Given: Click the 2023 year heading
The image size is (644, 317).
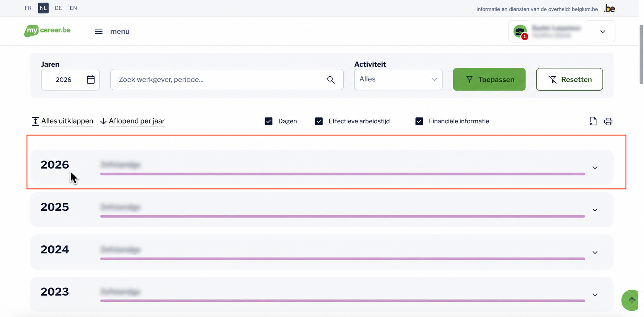Looking at the screenshot, I should pos(54,292).
